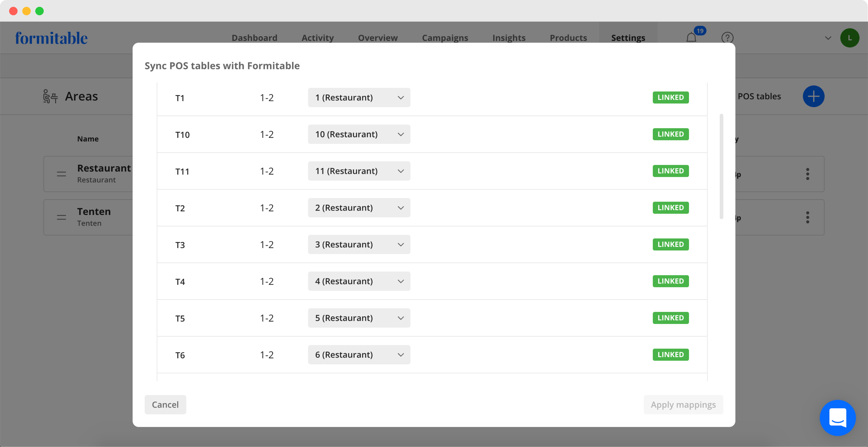Open Tenten area three-dot menu

(807, 217)
